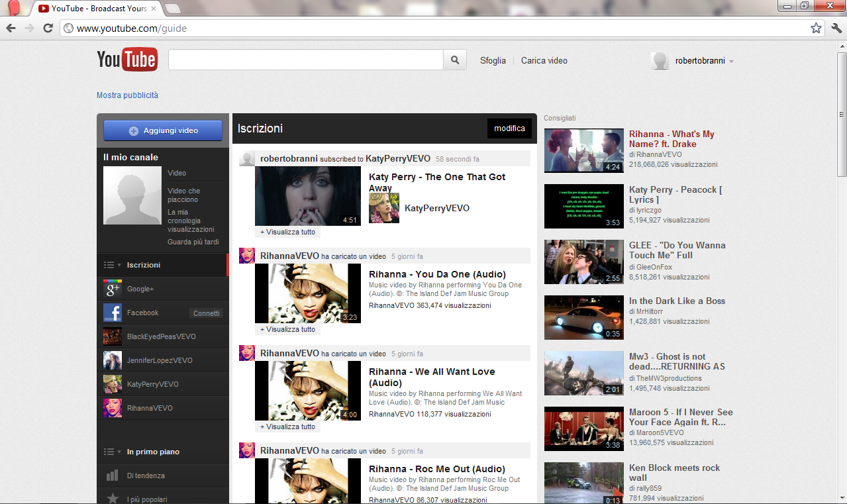Open the KatyPerryVEVO sidebar channel icon
The image size is (847, 504).
click(x=112, y=384)
